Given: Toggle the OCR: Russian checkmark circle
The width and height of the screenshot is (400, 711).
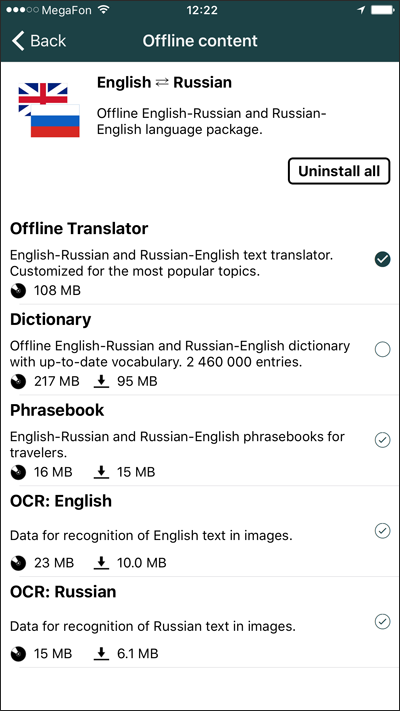Looking at the screenshot, I should click(383, 621).
